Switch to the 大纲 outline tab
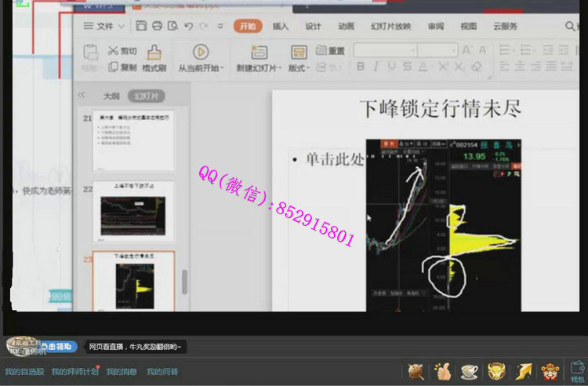The height and width of the screenshot is (386, 588). (x=111, y=96)
